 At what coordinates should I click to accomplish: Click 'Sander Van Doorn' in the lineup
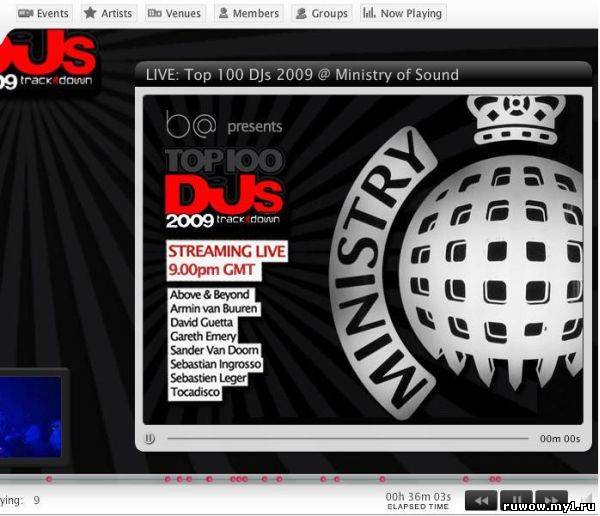pyautogui.click(x=214, y=350)
